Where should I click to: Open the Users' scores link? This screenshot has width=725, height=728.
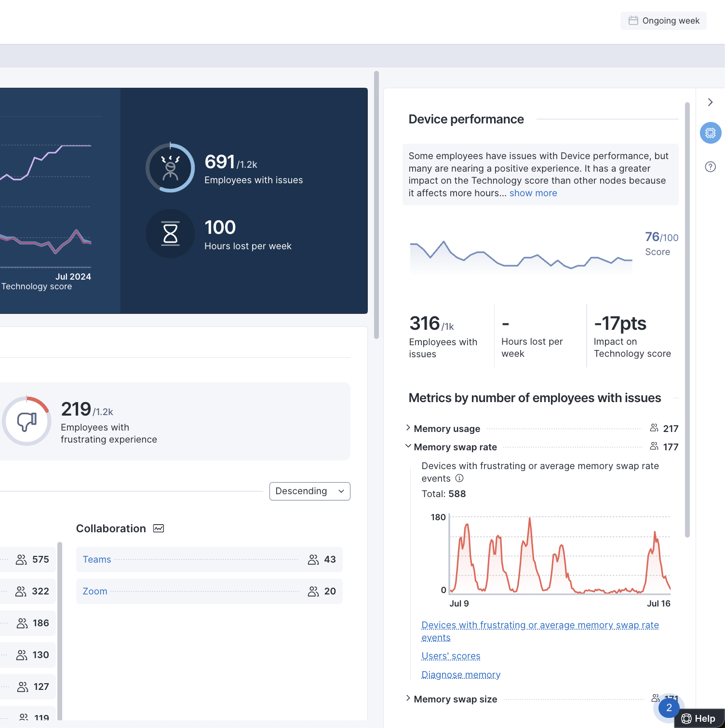coord(451,656)
